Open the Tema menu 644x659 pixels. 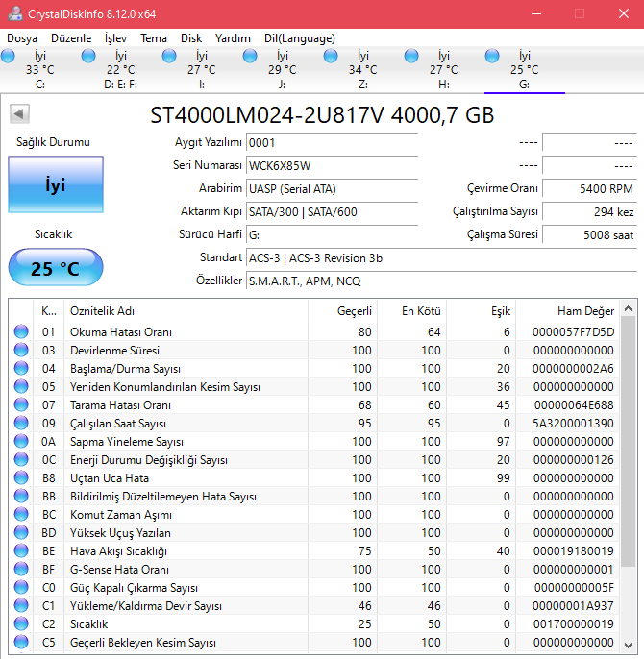tap(154, 38)
